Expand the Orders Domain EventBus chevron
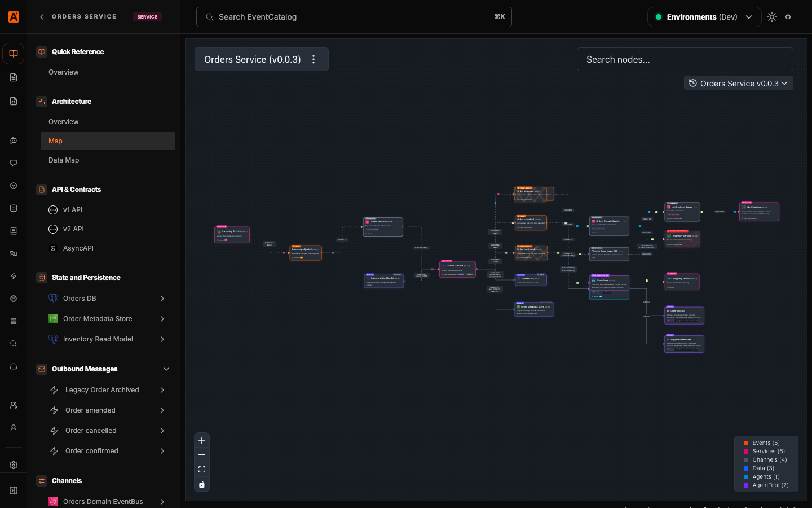Image resolution: width=812 pixels, height=508 pixels. coord(162,502)
